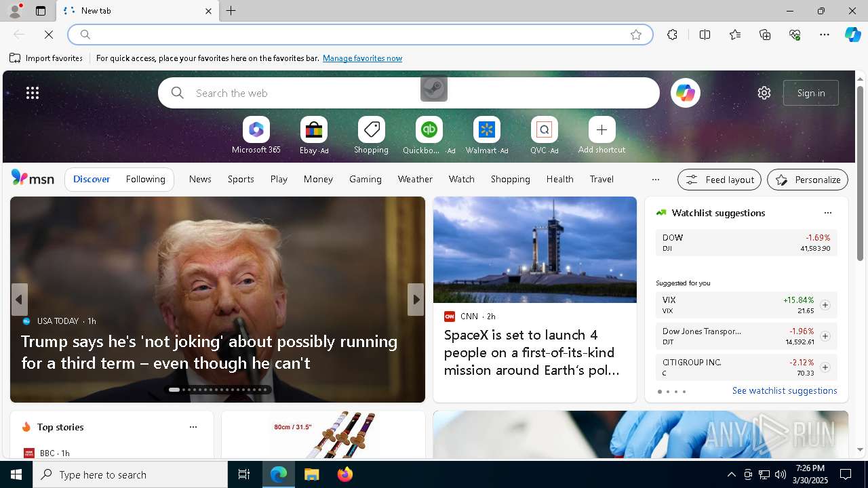
Task: Open the Health menu item
Action: (x=559, y=179)
